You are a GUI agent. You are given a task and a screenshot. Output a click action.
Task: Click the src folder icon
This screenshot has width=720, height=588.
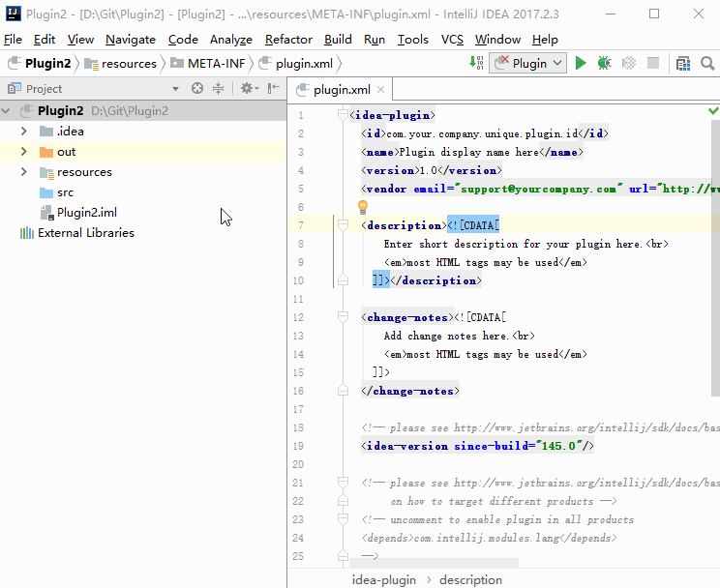coord(46,192)
